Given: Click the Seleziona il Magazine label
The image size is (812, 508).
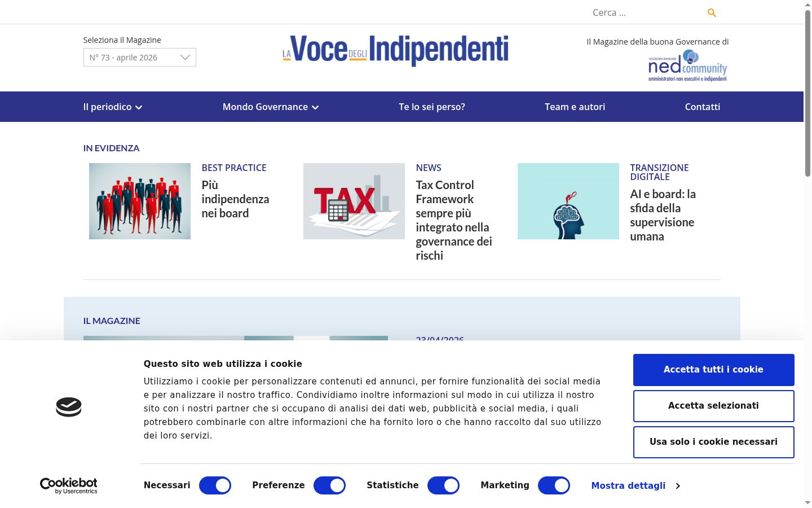Looking at the screenshot, I should pos(122,40).
